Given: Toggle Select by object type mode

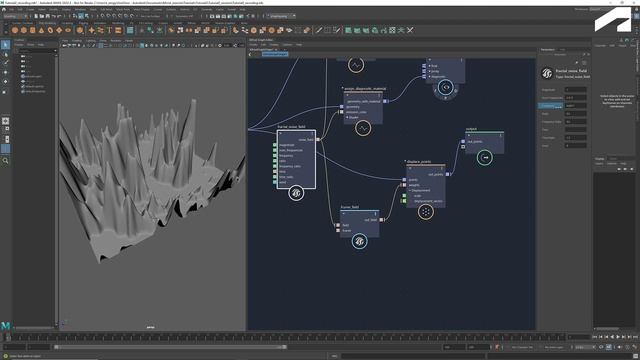Looking at the screenshot, I should click(x=81, y=16).
